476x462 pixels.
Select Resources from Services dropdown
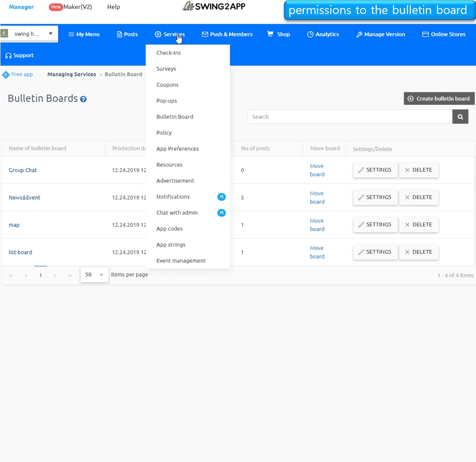tap(188, 165)
